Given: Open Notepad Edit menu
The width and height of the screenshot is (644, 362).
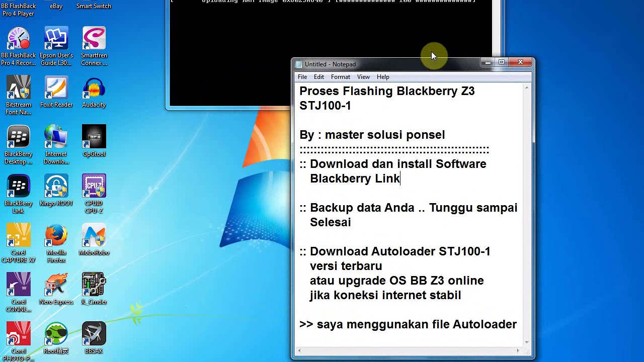Looking at the screenshot, I should (x=319, y=77).
